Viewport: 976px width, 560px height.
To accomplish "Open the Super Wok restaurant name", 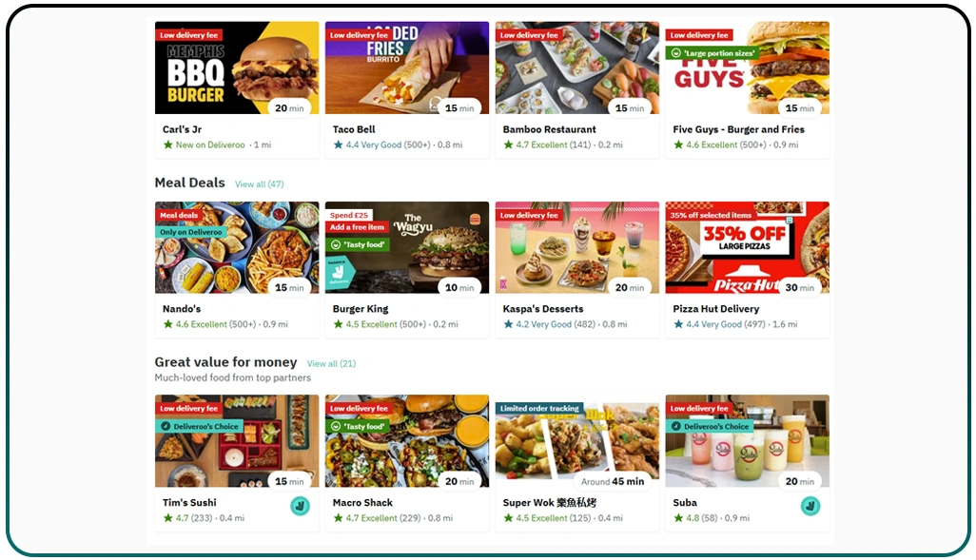I will click(550, 502).
